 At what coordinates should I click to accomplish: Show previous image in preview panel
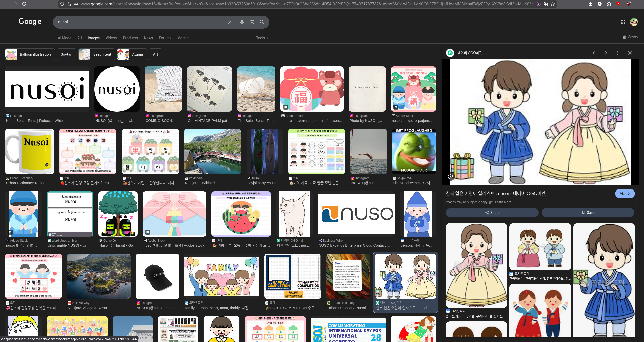point(594,53)
